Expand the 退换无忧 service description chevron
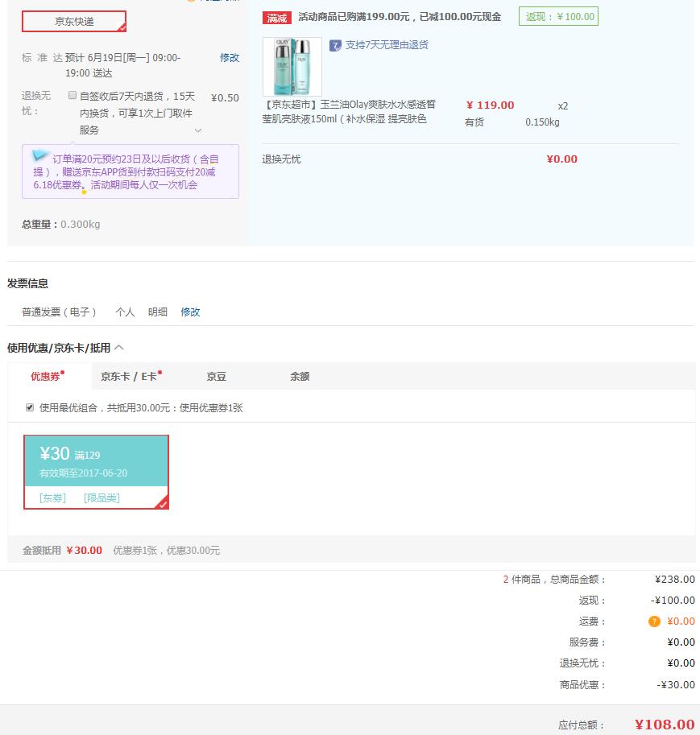 (198, 130)
